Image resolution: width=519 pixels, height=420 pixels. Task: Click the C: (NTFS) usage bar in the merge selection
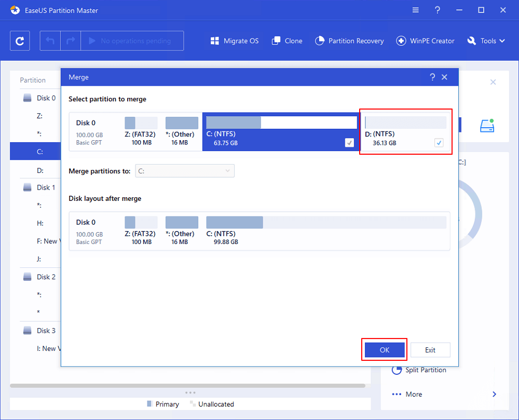tap(281, 123)
